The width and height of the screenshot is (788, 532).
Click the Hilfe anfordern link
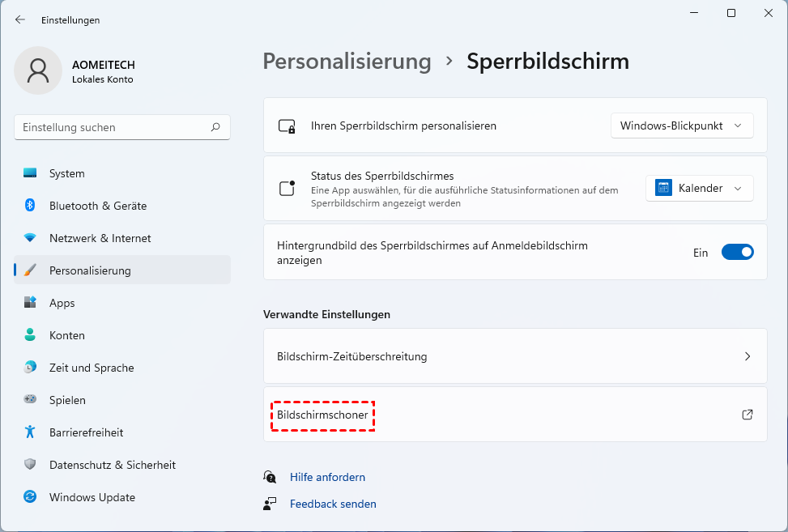327,477
